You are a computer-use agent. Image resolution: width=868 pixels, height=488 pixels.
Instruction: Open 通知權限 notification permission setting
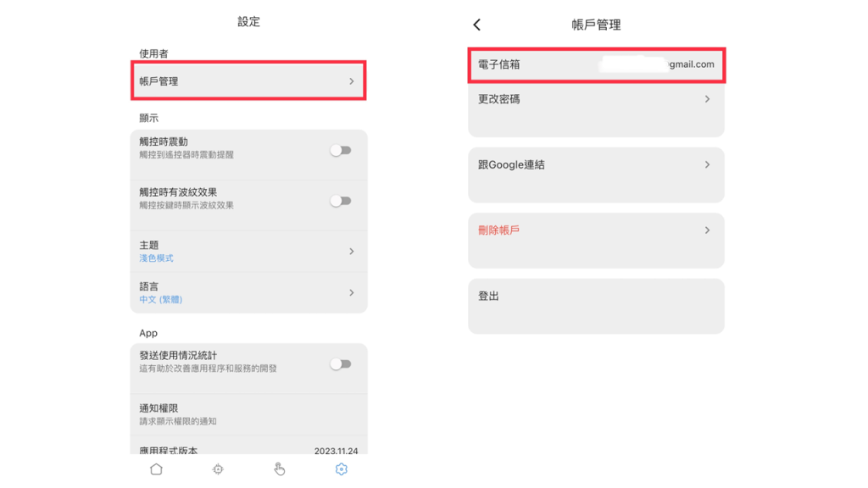[x=248, y=414]
